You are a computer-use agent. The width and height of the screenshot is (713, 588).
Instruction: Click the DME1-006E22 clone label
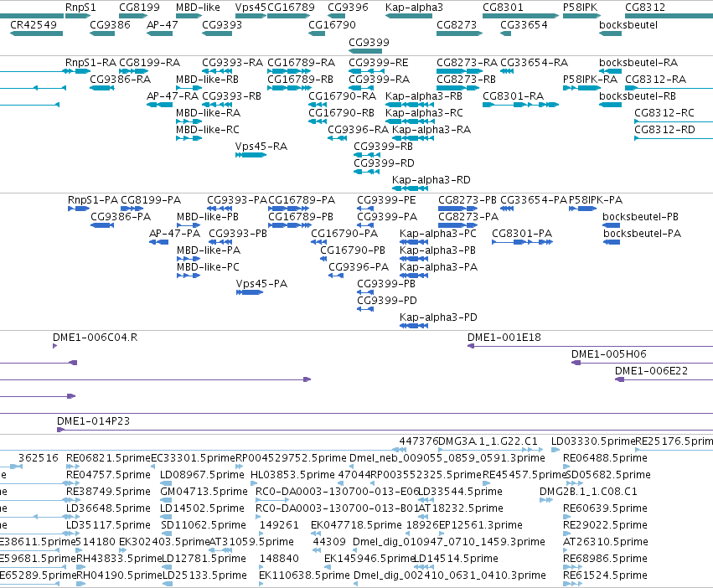[651, 370]
